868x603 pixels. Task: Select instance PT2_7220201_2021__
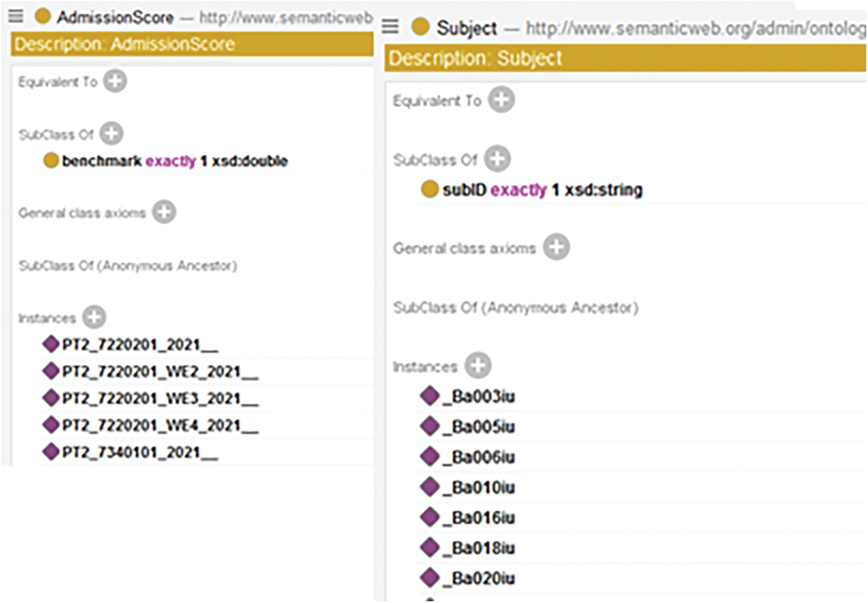[140, 345]
